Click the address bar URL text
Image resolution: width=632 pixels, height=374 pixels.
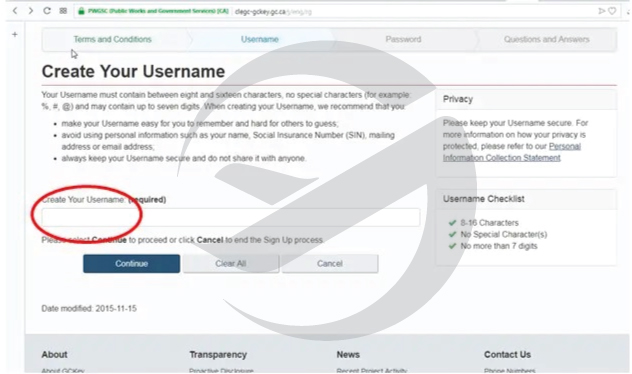[x=273, y=12]
